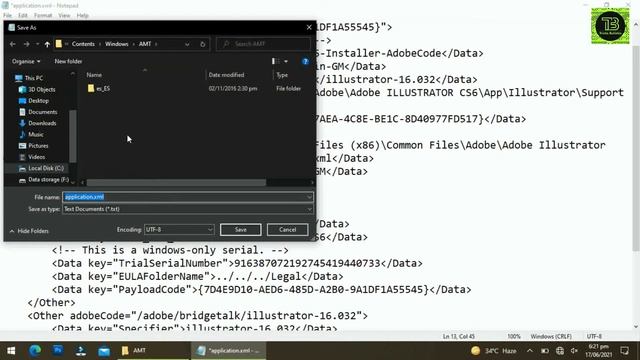
Task: Click the Save button
Action: coord(240,230)
